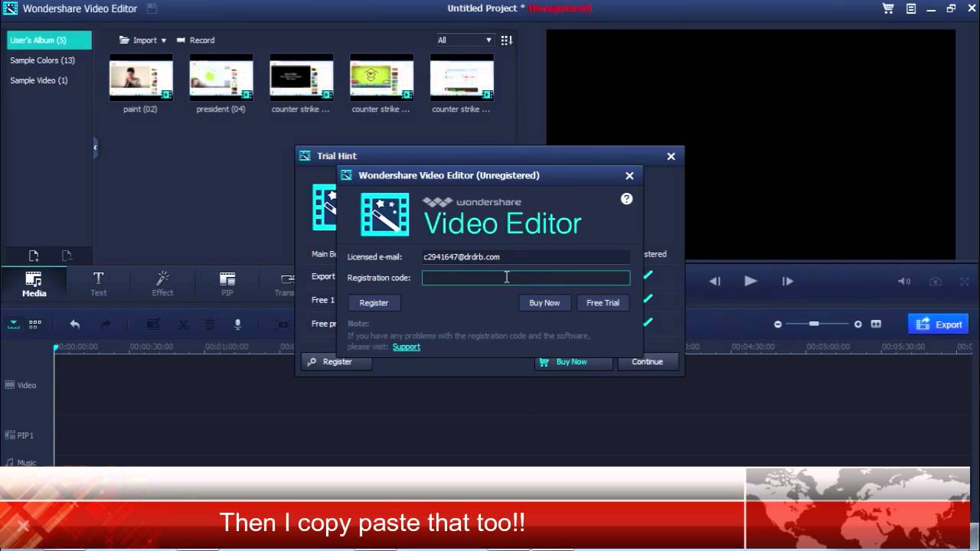
Task: Switch to the Effect tab
Action: (x=162, y=283)
